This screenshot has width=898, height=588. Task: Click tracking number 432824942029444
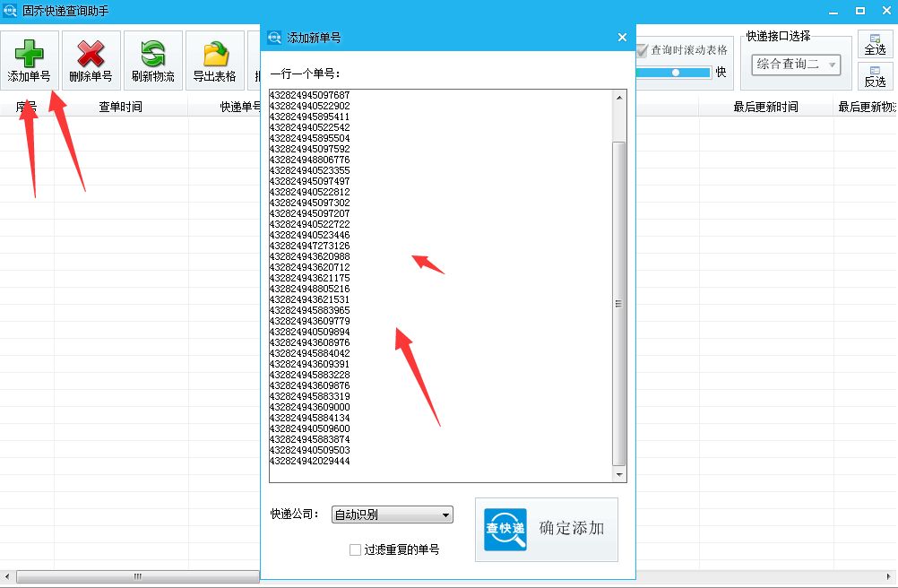[310, 461]
